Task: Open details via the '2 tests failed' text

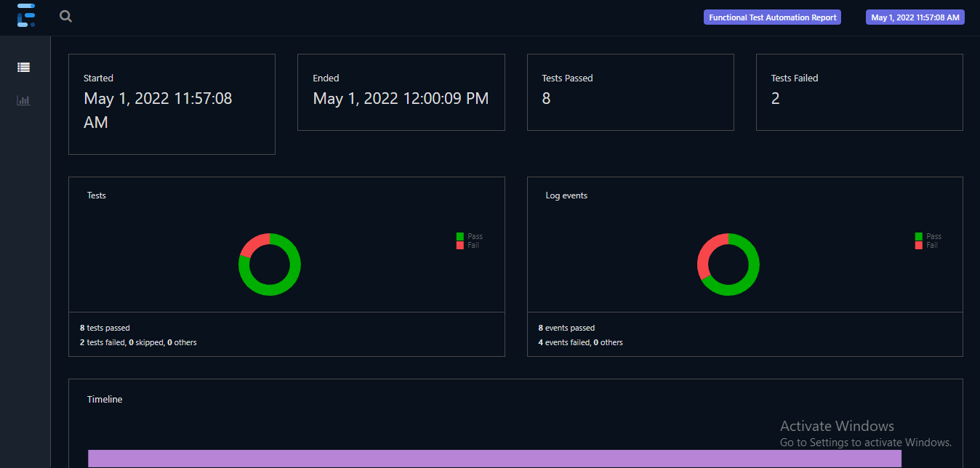Action: [103, 342]
